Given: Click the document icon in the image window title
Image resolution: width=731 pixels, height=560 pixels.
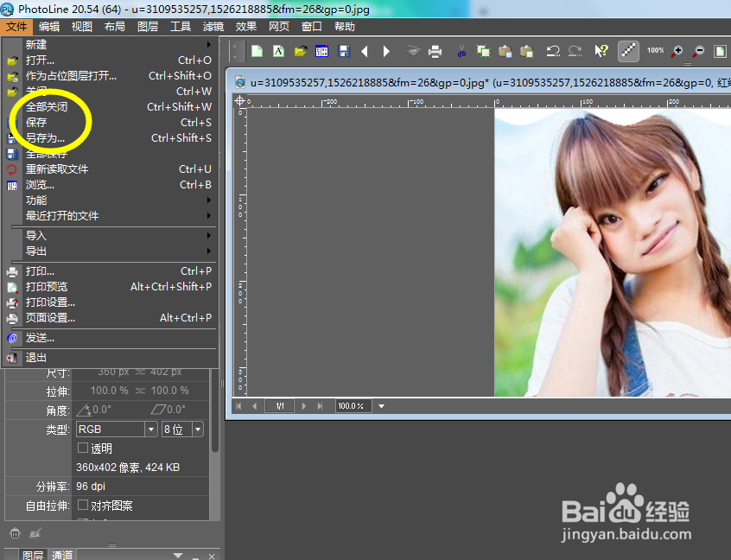Looking at the screenshot, I should coord(240,83).
